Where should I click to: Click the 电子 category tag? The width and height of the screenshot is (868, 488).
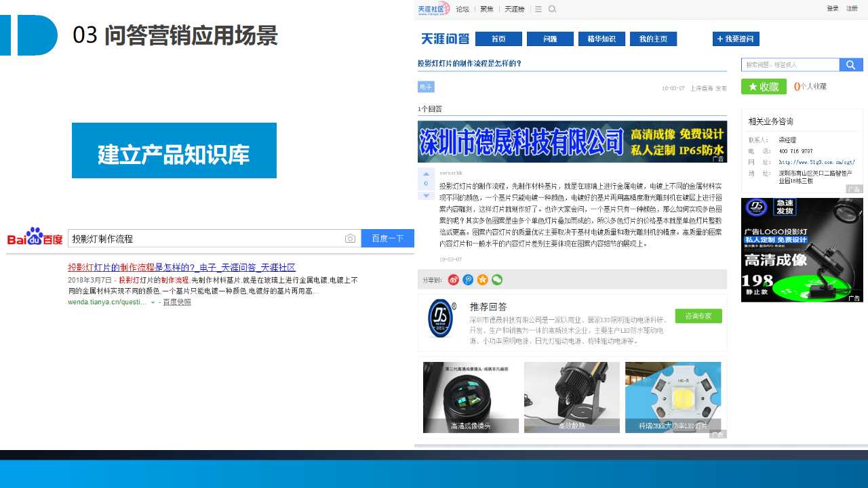pos(426,87)
